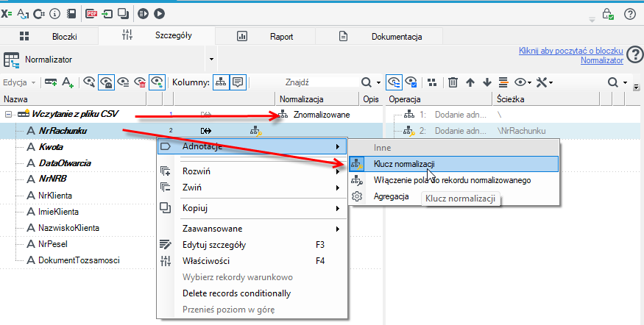Open the black notebook icon in top toolbar
Image resolution: width=644 pixels, height=325 pixels.
coord(71,14)
